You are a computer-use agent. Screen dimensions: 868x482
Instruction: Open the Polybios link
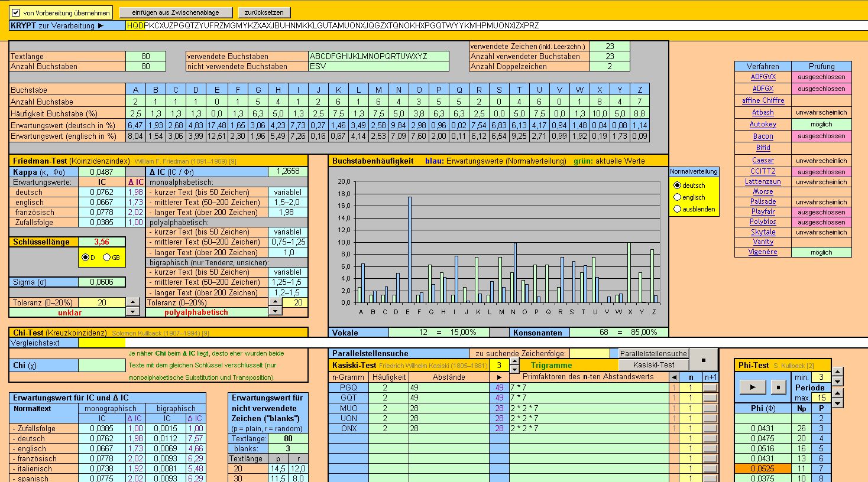click(763, 222)
